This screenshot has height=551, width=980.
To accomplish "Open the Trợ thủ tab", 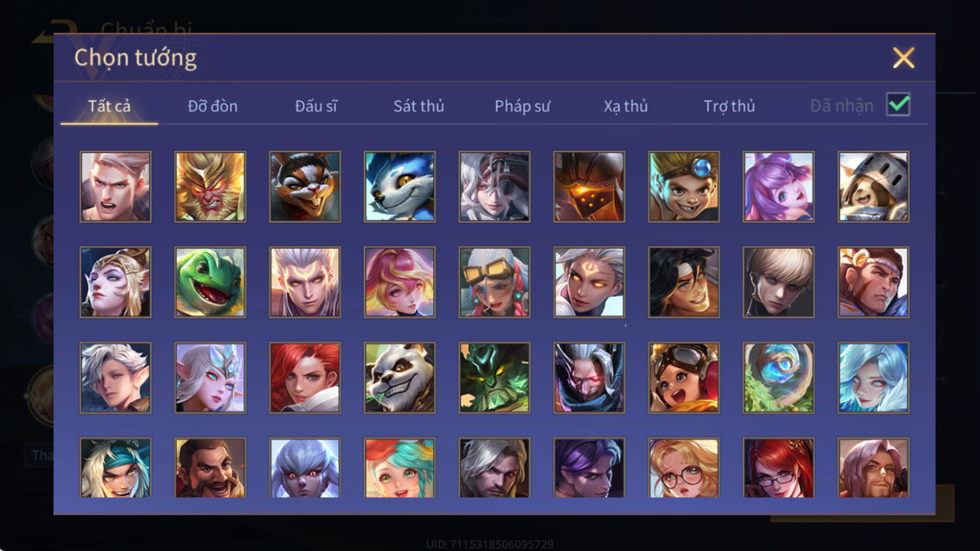I will click(x=729, y=106).
